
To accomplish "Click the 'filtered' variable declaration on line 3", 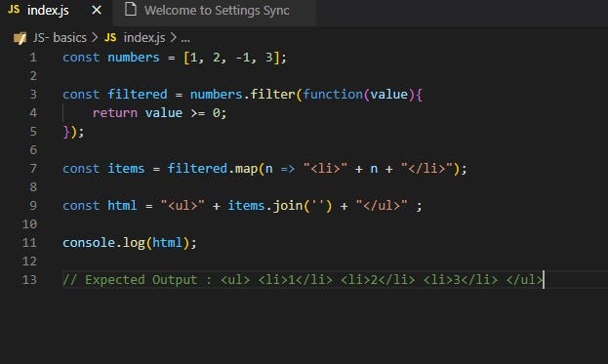I will tap(138, 95).
